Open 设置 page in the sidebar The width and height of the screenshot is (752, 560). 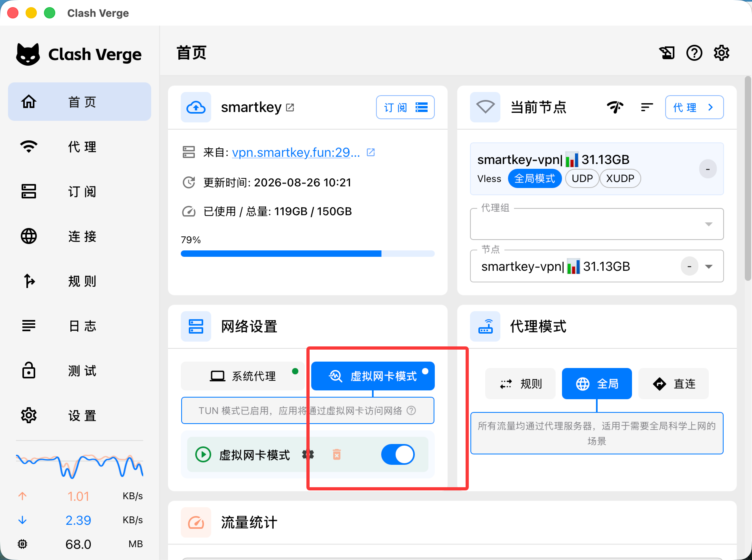(80, 415)
